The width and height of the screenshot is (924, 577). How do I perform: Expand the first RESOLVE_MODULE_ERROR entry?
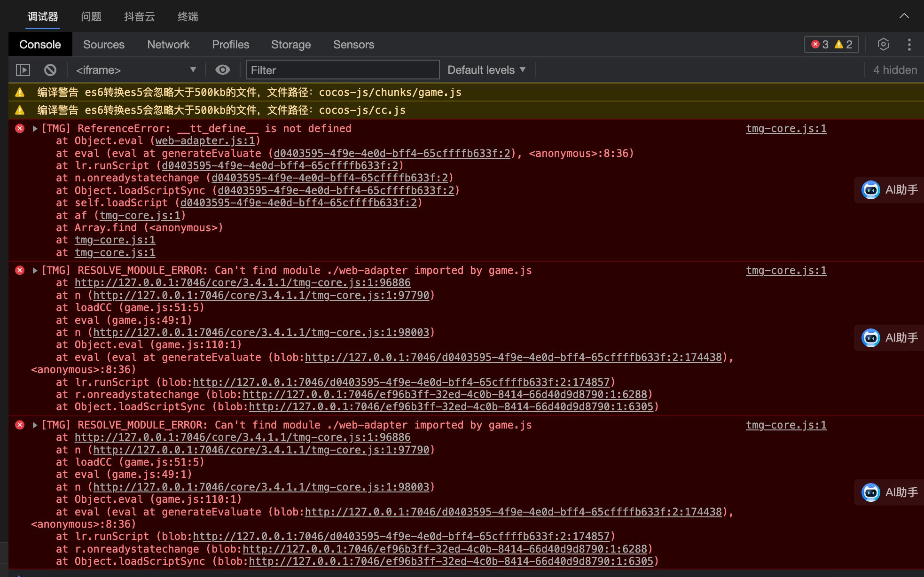pos(35,271)
